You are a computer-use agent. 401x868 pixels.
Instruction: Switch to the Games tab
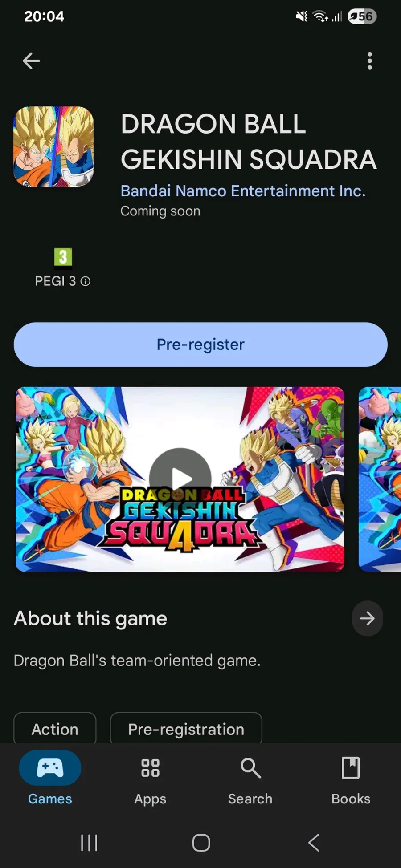click(x=50, y=778)
